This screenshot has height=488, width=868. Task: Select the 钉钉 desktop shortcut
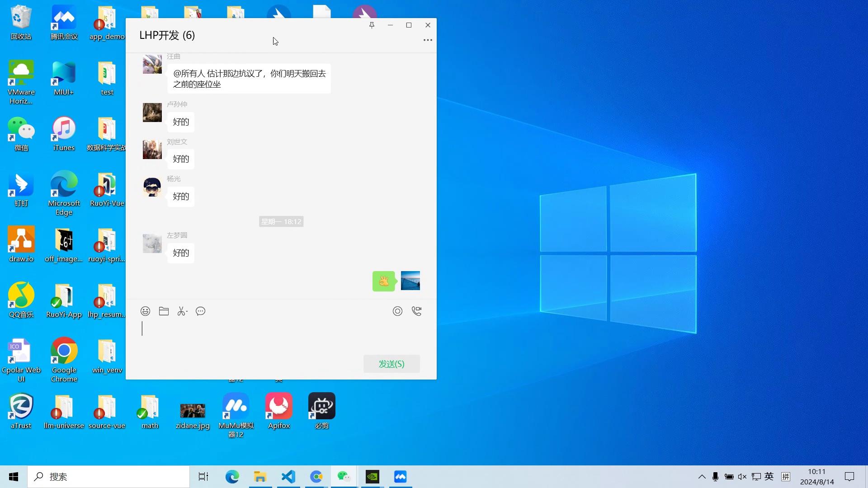click(21, 189)
